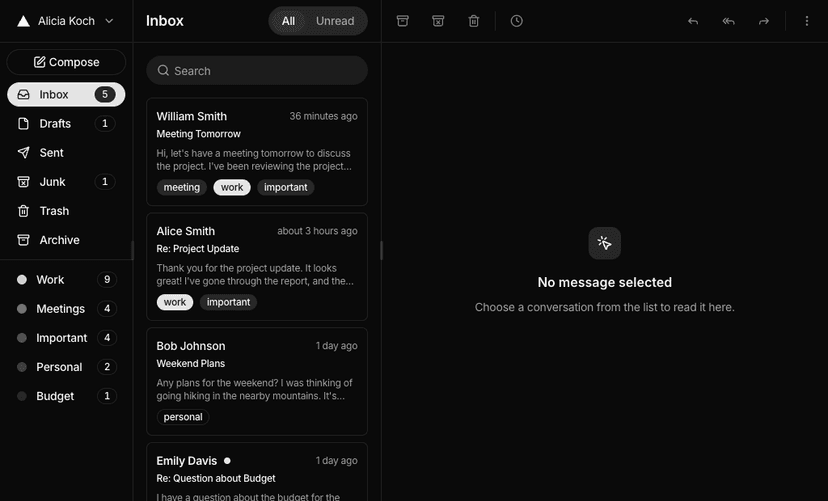Click the Inbox unread count badge 5
828x501 pixels.
coord(105,94)
